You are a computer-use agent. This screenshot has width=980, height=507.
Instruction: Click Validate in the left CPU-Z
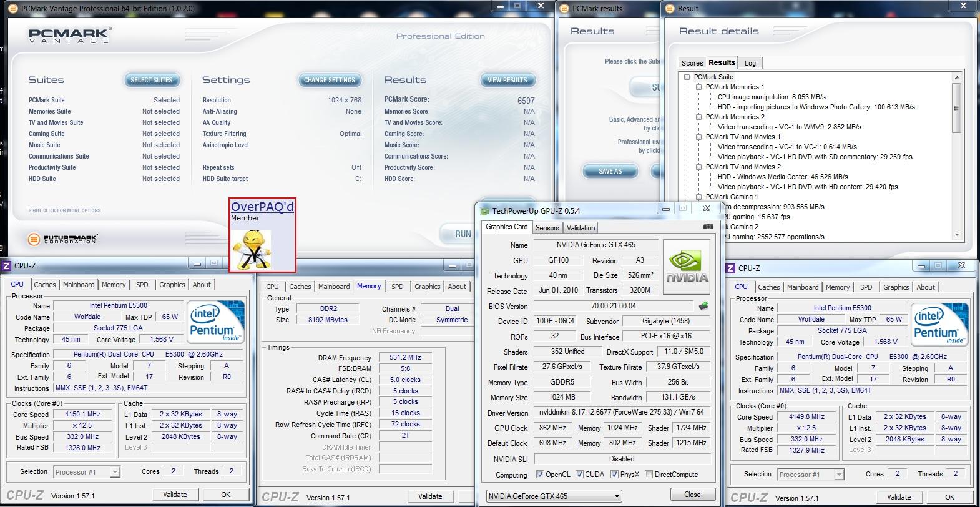[175, 495]
